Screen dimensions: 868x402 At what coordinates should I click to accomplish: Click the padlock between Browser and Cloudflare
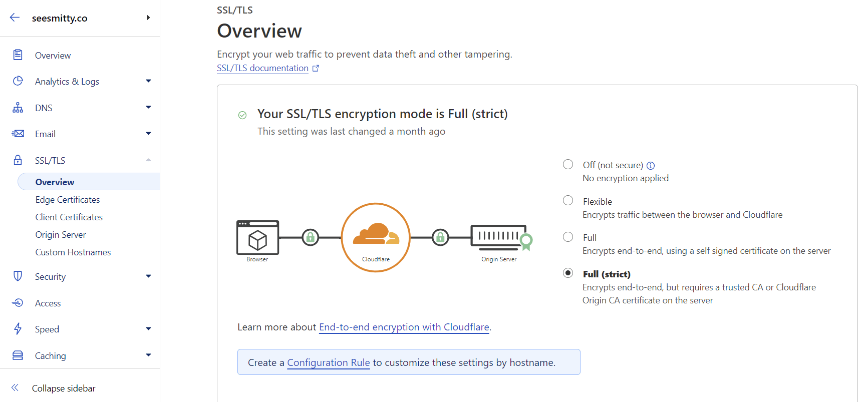[x=311, y=237]
